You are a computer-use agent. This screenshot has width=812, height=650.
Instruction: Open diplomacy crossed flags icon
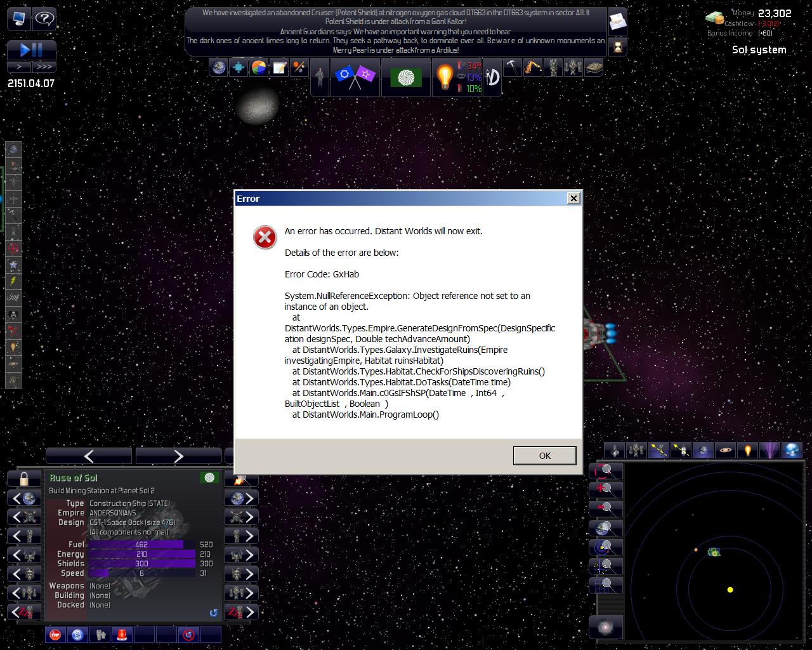click(355, 77)
